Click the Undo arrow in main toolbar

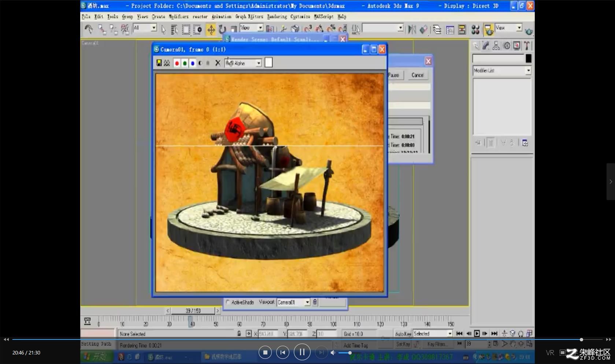88,29
